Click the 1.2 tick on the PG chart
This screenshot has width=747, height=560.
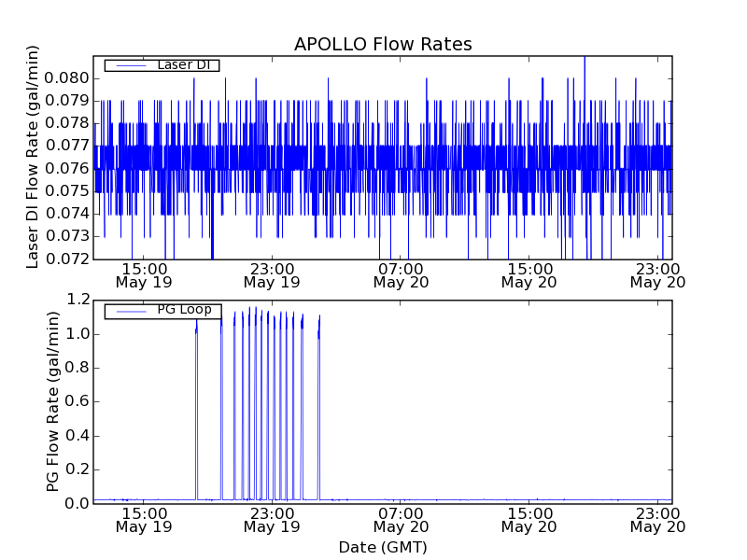pyautogui.click(x=78, y=300)
